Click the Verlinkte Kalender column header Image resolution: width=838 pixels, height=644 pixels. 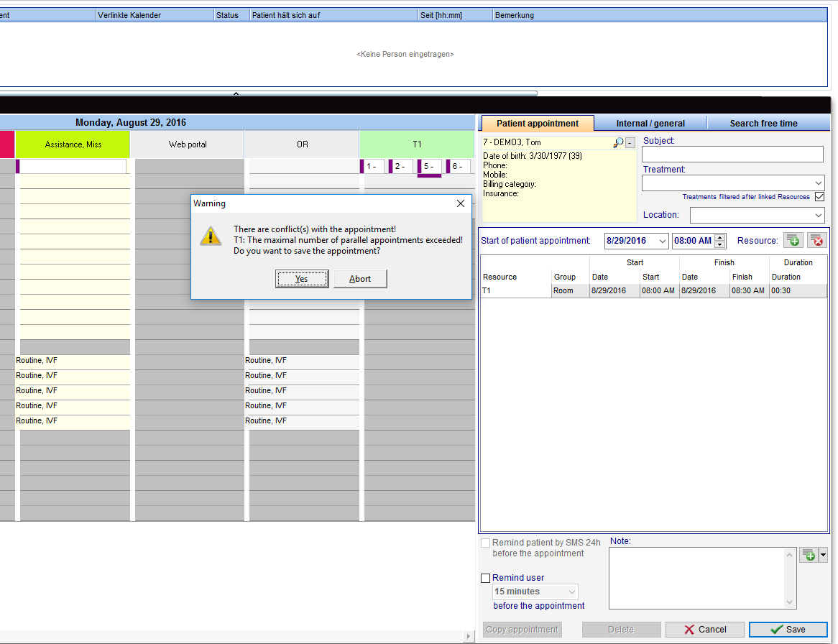155,15
